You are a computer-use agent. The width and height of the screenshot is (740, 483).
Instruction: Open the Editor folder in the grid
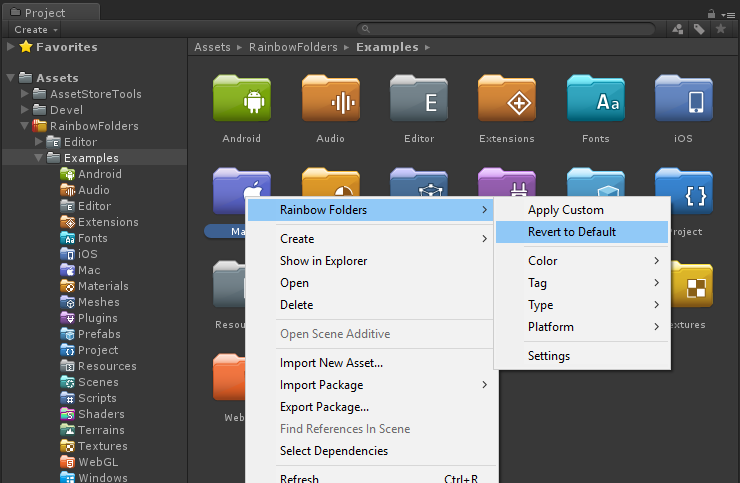[419, 98]
